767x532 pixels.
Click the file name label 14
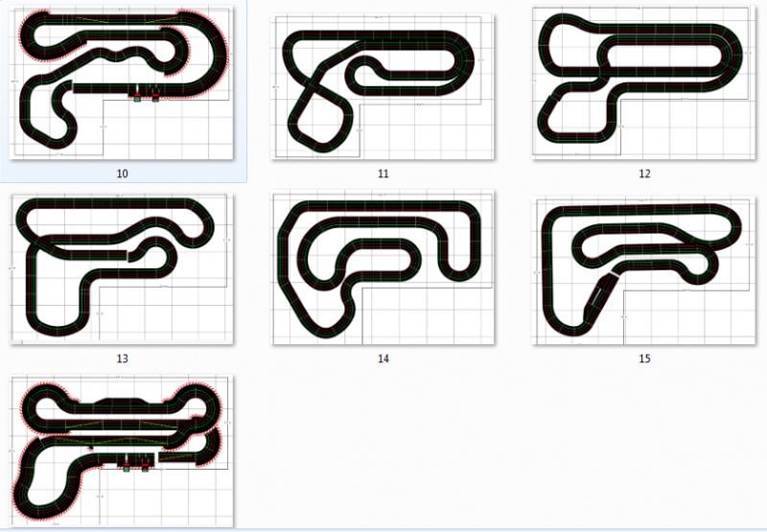pyautogui.click(x=383, y=359)
